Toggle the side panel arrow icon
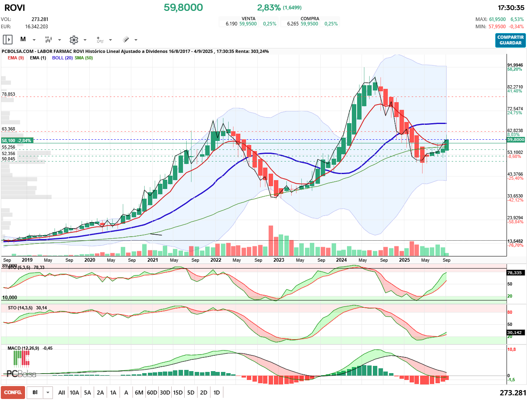 pos(8,40)
